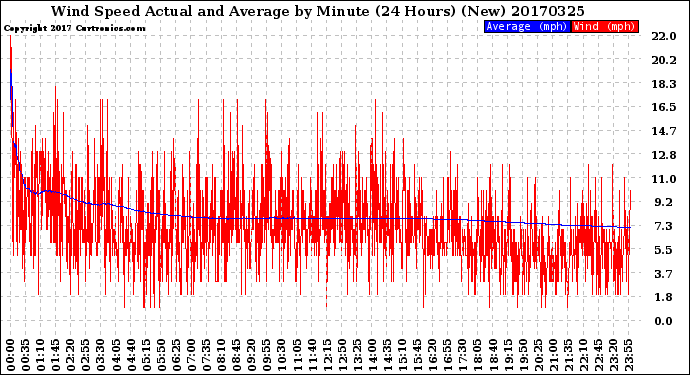Click the chart title text
The image size is (690, 375).
(x=318, y=11)
